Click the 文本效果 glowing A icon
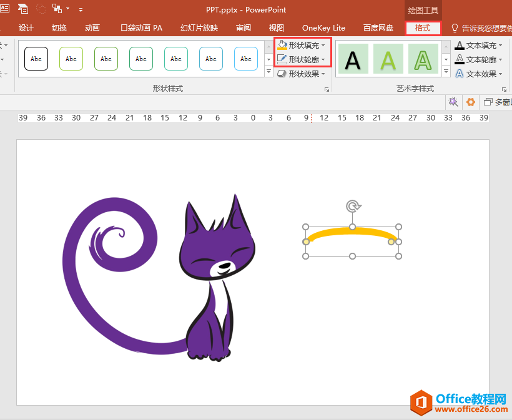This screenshot has width=512, height=420. point(460,74)
